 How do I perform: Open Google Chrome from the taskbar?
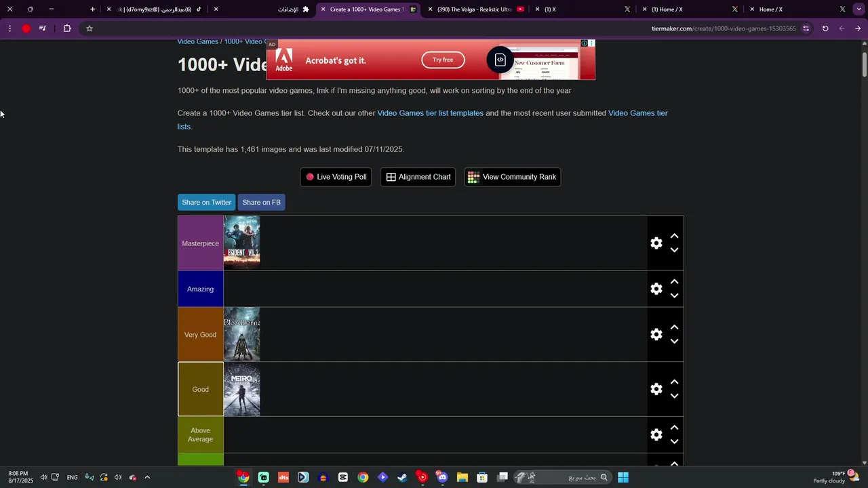click(363, 477)
